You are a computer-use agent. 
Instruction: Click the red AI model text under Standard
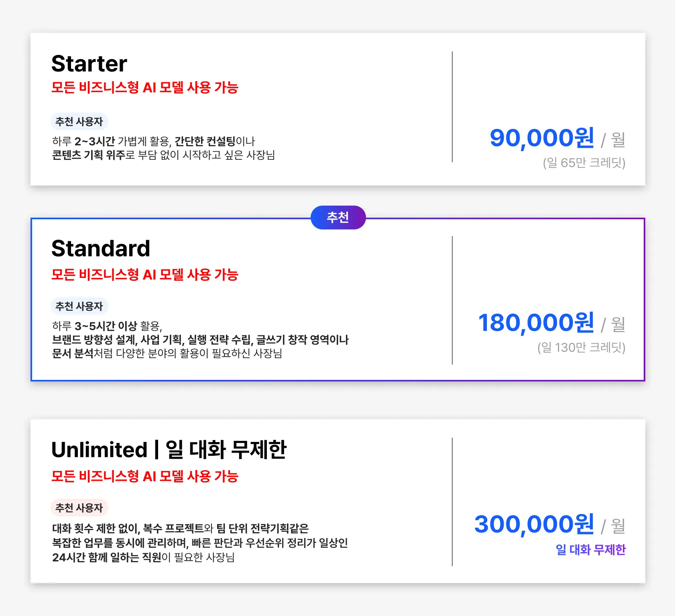(144, 275)
